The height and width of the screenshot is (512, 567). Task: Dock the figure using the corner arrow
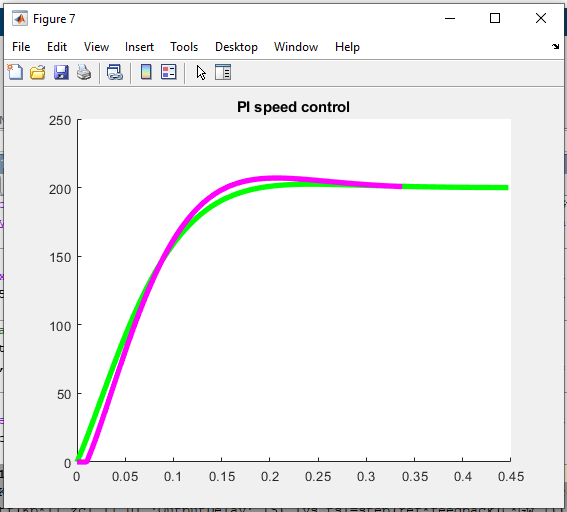pos(555,46)
